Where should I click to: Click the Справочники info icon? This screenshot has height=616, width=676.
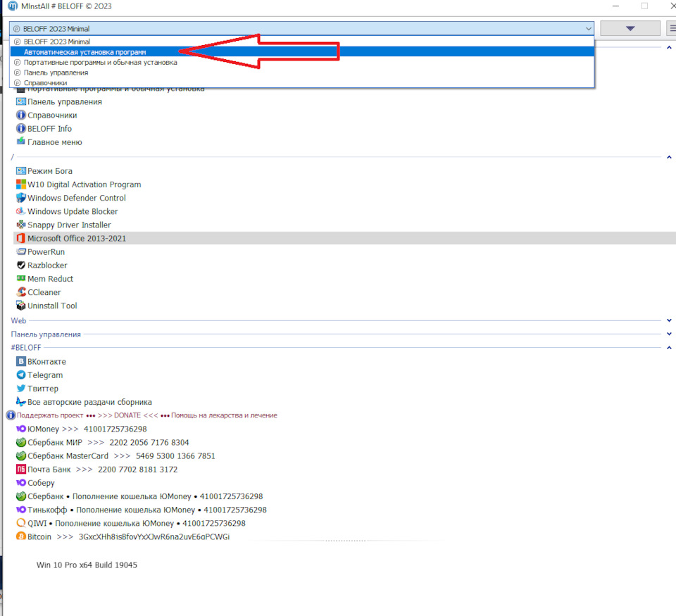tap(20, 115)
